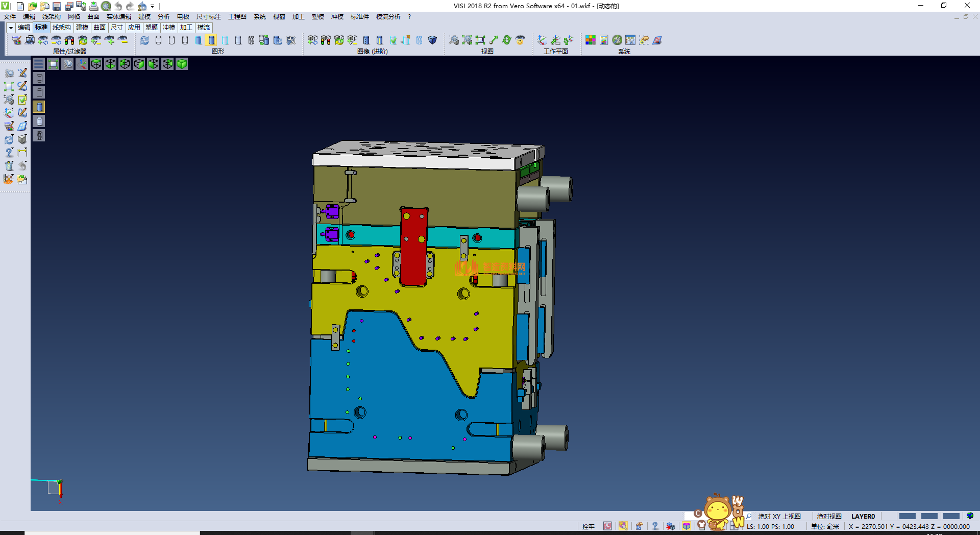The width and height of the screenshot is (980, 535).
Task: Switch to the 建模 toolbar tab
Action: click(x=82, y=28)
